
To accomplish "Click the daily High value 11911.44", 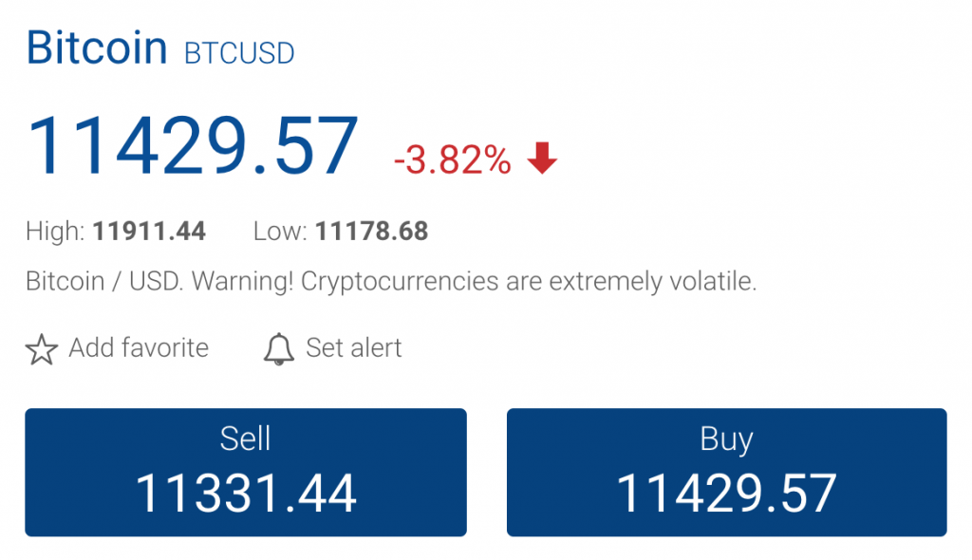I will pyautogui.click(x=149, y=232).
